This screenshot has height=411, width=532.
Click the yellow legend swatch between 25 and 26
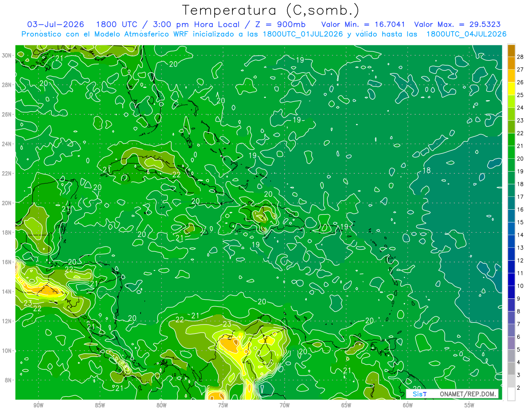(x=511, y=89)
